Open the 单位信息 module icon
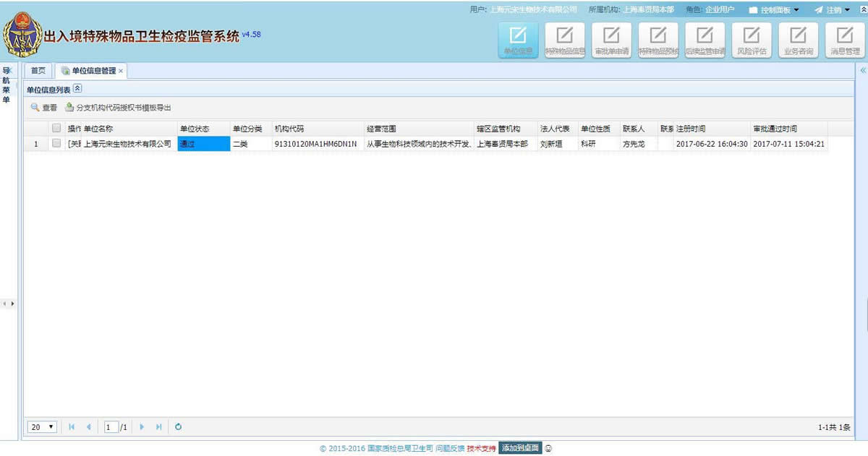 coord(518,40)
